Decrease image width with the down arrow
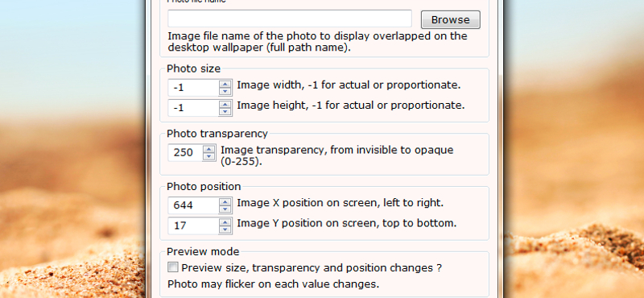Image resolution: width=644 pixels, height=298 pixels. [x=225, y=92]
